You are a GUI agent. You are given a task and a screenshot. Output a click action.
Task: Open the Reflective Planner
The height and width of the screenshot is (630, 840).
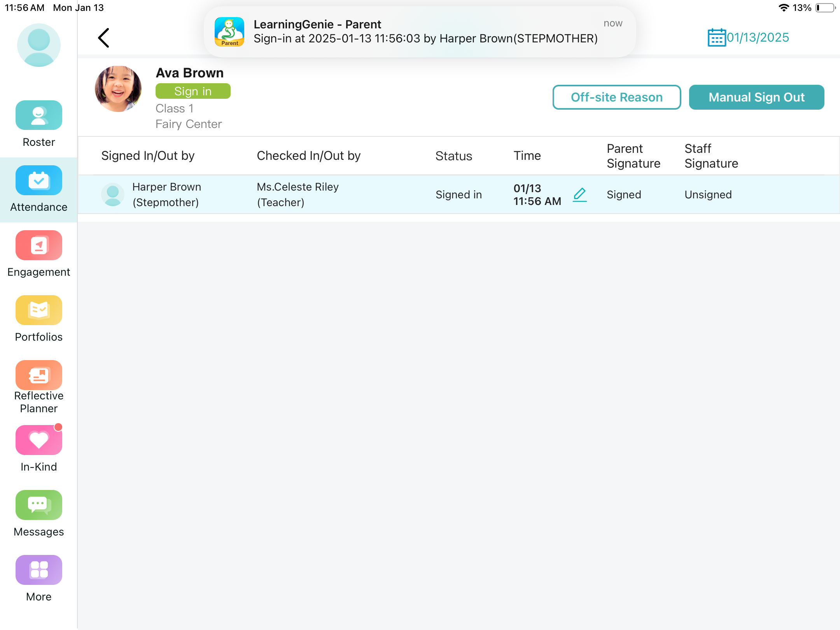point(39,387)
